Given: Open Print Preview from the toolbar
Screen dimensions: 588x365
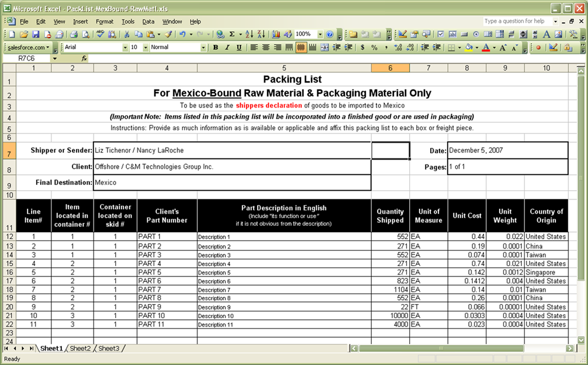Looking at the screenshot, I should tap(86, 35).
